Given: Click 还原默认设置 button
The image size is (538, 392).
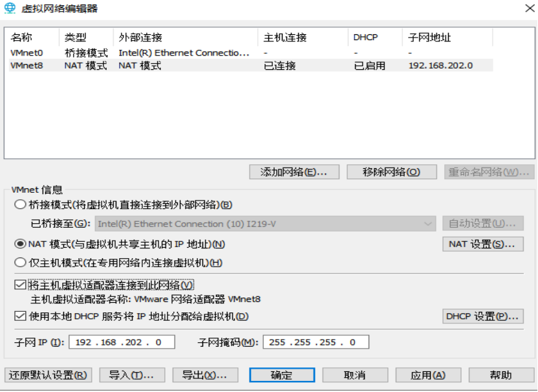Looking at the screenshot, I should tap(48, 375).
